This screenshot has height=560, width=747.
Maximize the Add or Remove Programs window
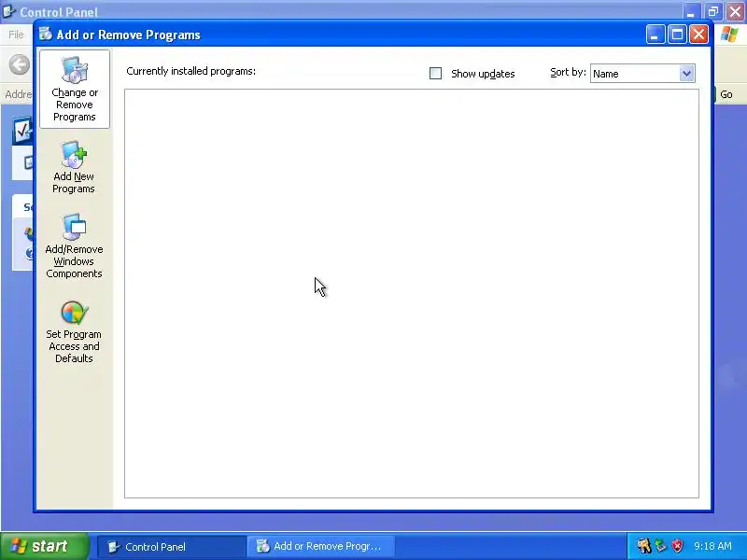coord(677,35)
